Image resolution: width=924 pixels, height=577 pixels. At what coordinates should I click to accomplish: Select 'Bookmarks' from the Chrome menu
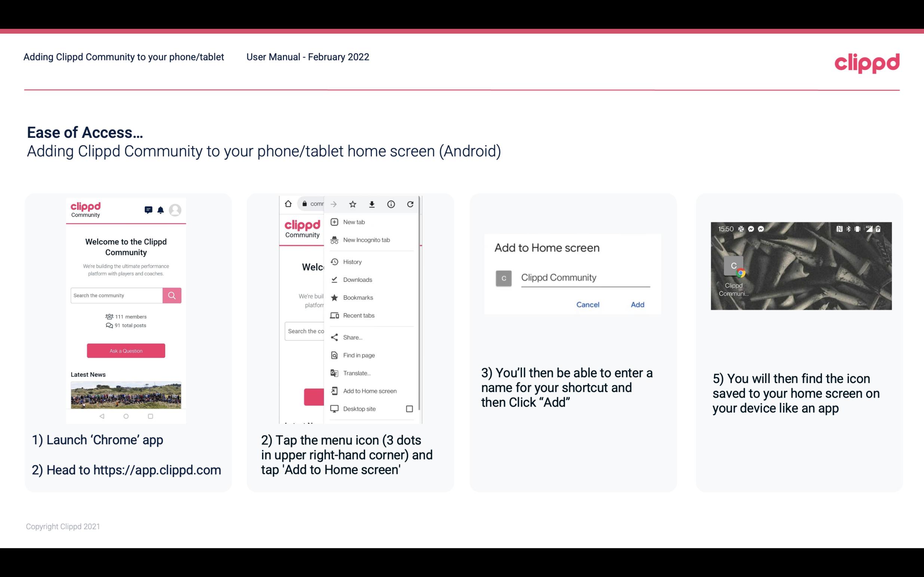(x=357, y=297)
